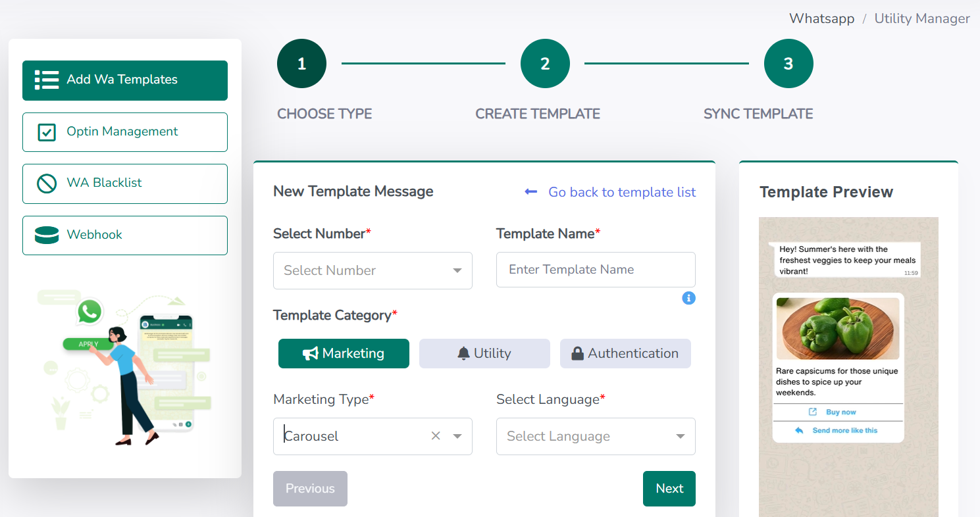
Task: Select the Utility template category
Action: (x=484, y=353)
